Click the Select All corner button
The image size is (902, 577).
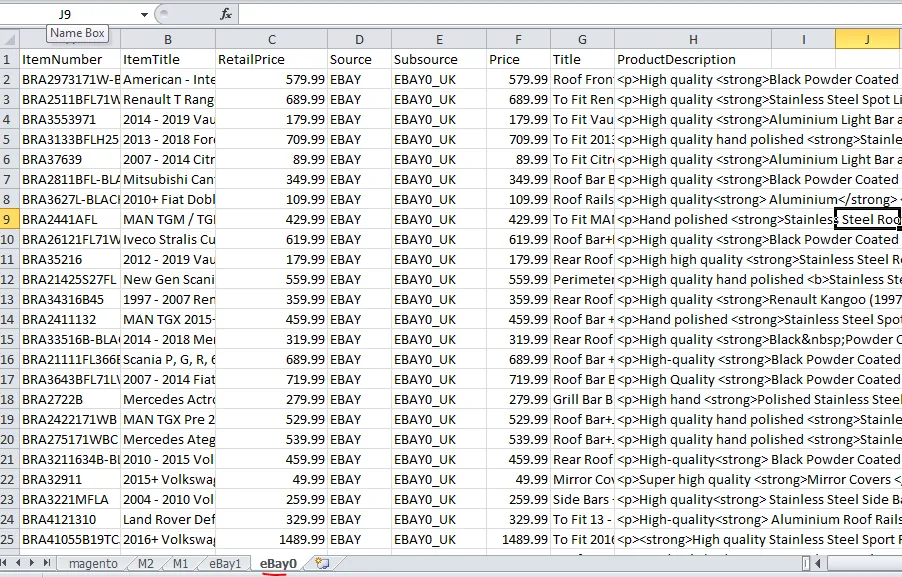click(x=10, y=40)
